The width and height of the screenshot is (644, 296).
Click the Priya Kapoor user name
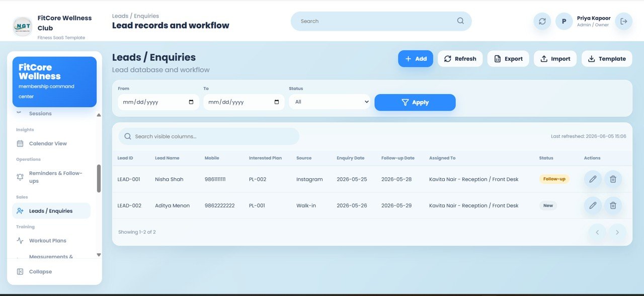pos(594,18)
